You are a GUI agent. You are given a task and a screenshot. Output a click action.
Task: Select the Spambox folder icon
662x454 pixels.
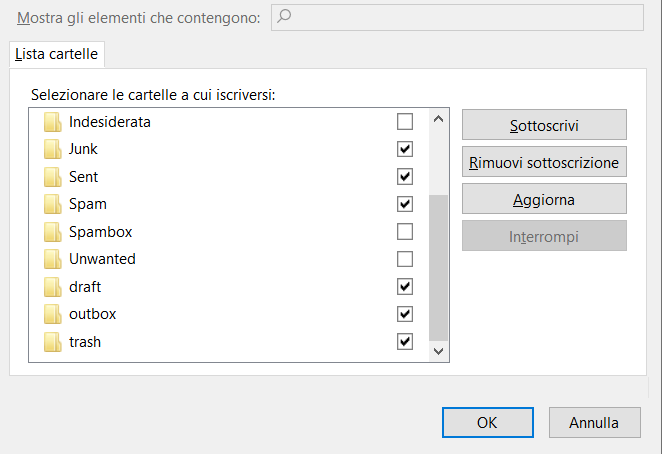(x=53, y=232)
